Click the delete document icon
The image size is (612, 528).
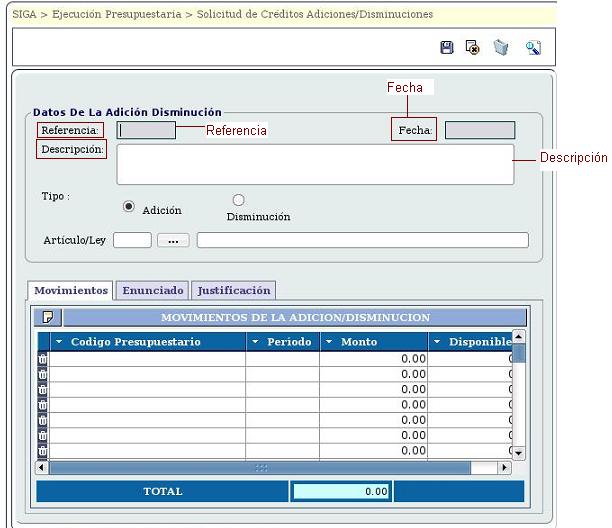pos(473,48)
